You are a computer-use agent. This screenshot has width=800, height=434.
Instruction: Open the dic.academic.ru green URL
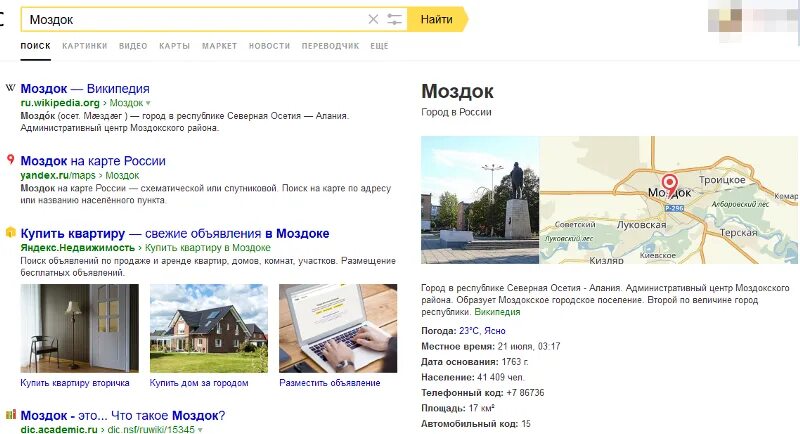[59, 429]
